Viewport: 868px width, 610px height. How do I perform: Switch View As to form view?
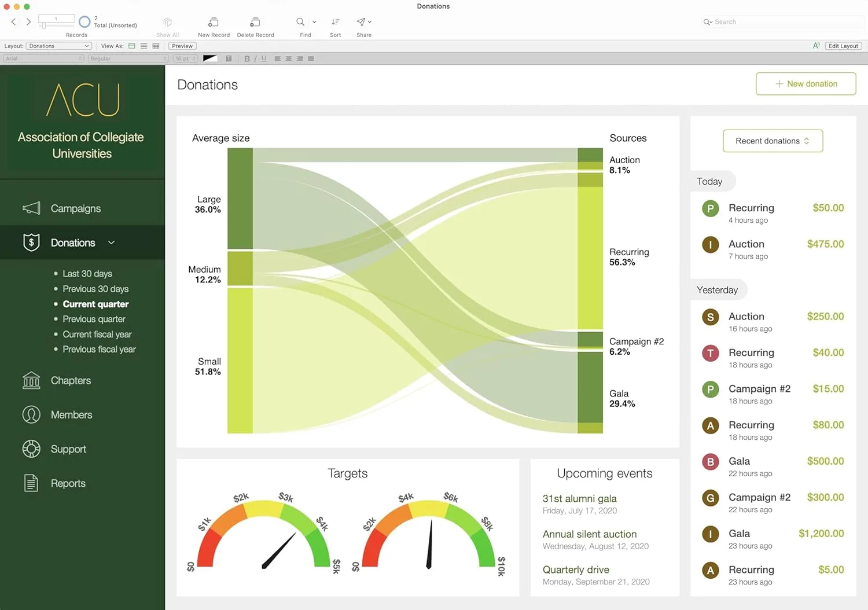(132, 46)
